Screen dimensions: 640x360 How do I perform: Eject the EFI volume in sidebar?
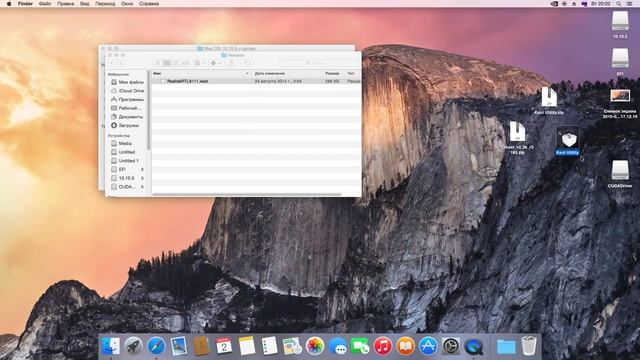tap(142, 169)
